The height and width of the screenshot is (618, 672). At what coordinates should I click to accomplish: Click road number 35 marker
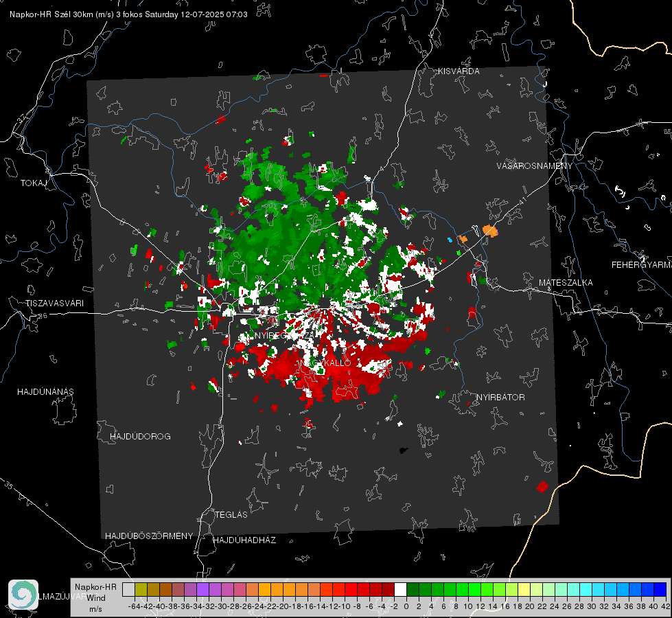pos(9,486)
